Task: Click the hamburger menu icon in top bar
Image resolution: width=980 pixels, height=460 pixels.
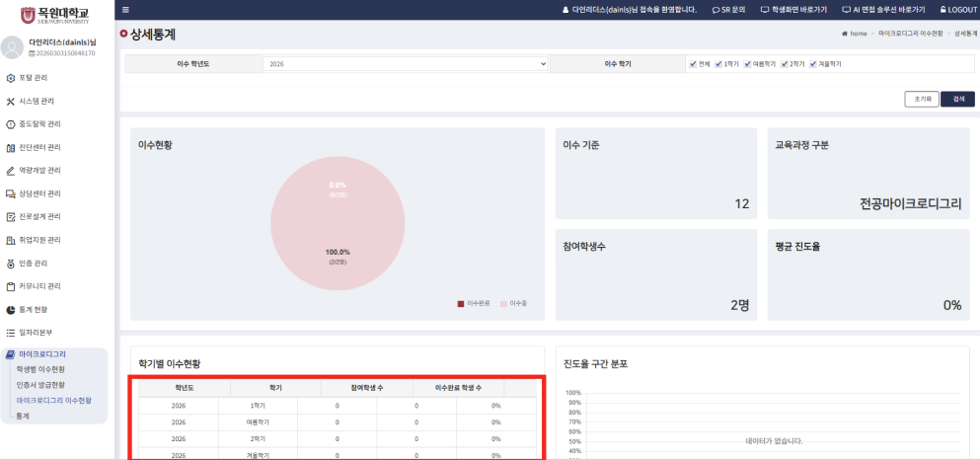Action: click(x=125, y=10)
